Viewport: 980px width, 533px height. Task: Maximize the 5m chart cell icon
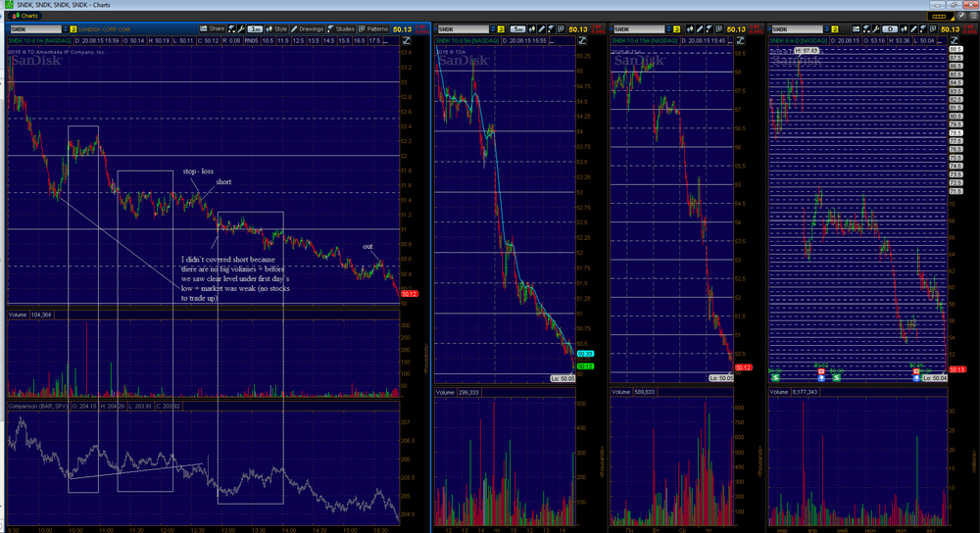[x=582, y=40]
